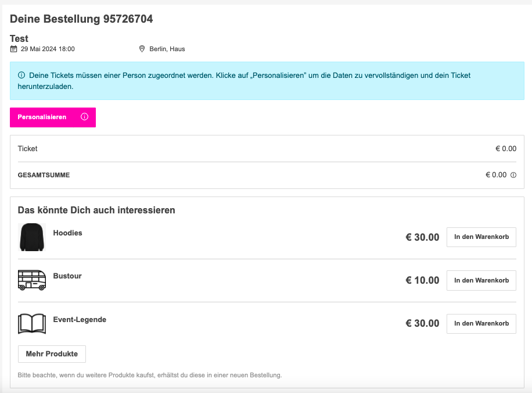Click the info icon beside Gesamtsumme amount

(x=513, y=175)
